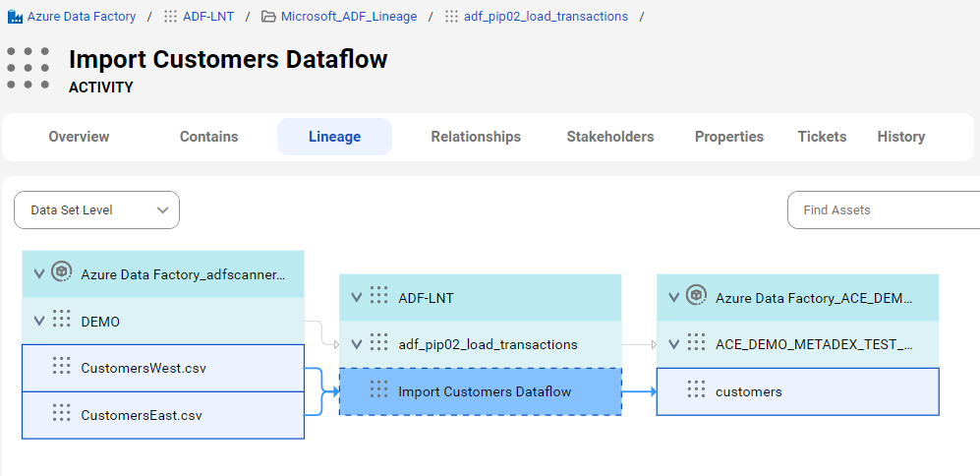The image size is (980, 476).
Task: Click the Azure Data Factory_adfscanner resource icon
Action: (61, 273)
